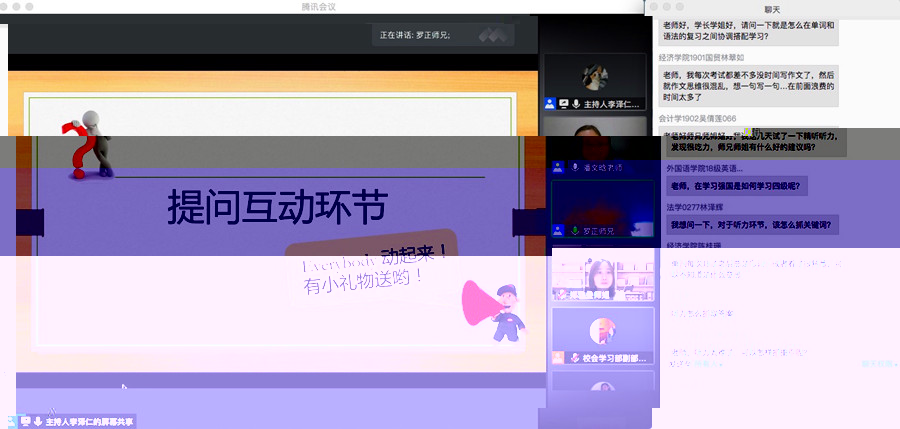Click microphone icon on host 李泽仁 tile
Image resolution: width=900 pixels, height=429 pixels.
click(576, 104)
